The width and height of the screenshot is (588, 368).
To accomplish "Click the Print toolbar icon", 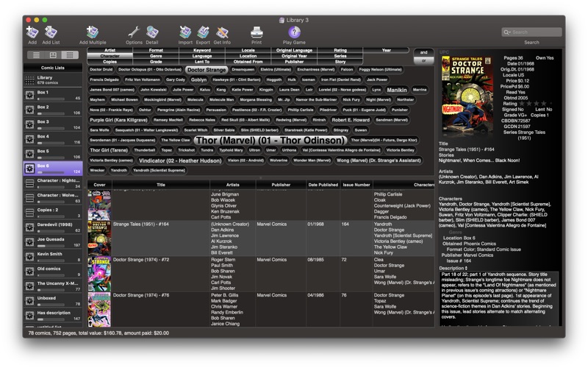I will 257,32.
